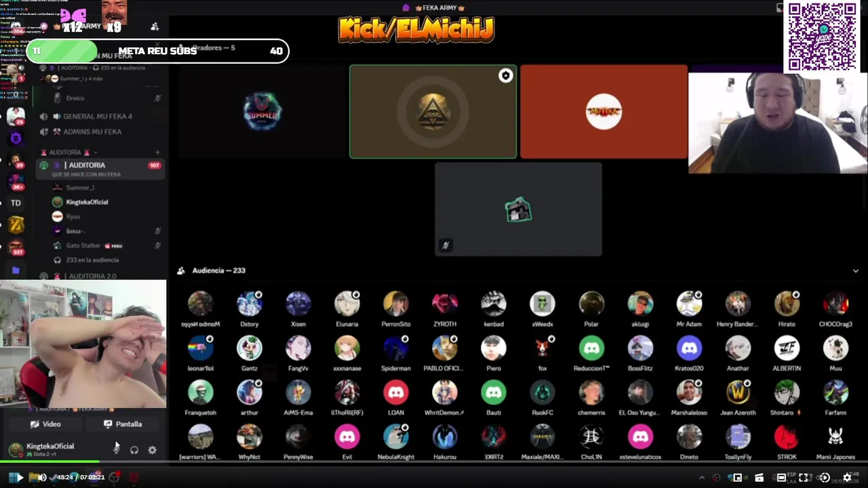
Task: Collapse the Audiencia section chevron
Action: coord(855,270)
